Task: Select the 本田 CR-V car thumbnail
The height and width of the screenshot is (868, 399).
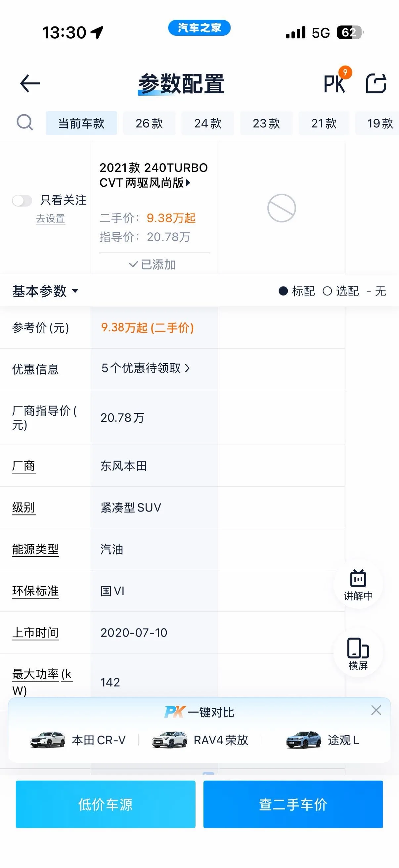Action: (48, 740)
